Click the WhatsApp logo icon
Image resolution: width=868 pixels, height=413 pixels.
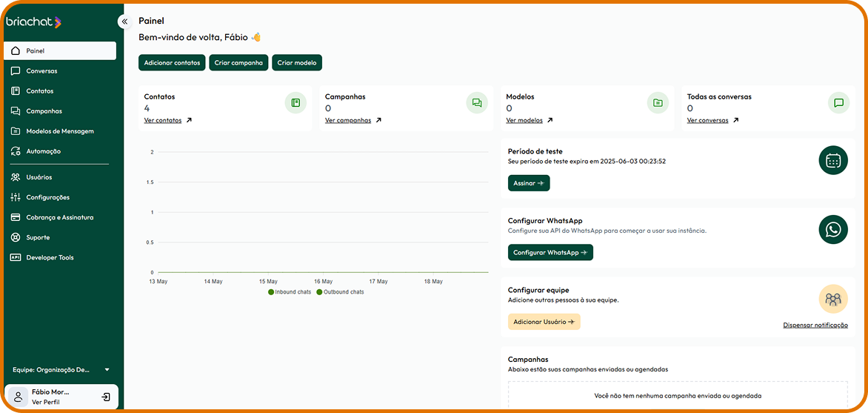pyautogui.click(x=833, y=229)
